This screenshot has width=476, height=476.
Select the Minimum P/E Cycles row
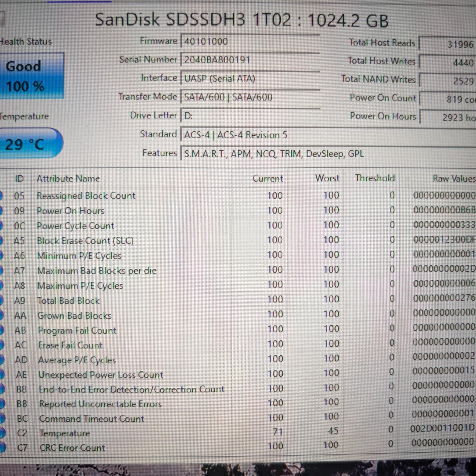click(238, 255)
